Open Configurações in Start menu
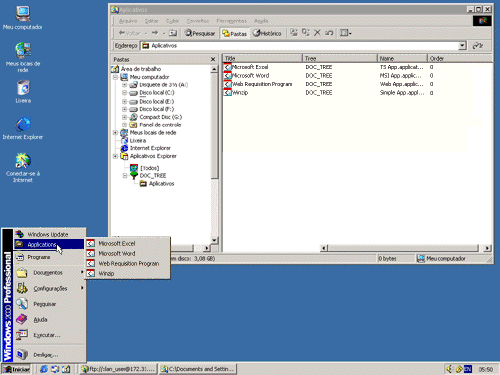Screen dimensions: 500x375 [x=49, y=288]
